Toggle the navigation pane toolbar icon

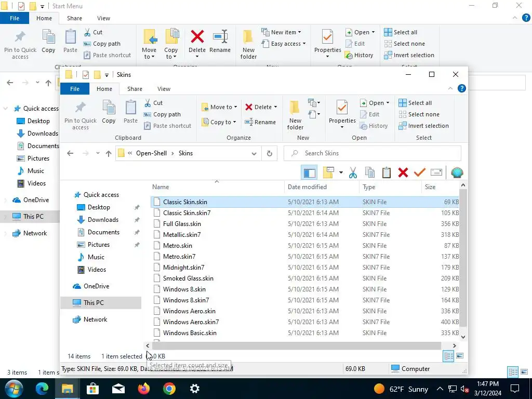309,172
